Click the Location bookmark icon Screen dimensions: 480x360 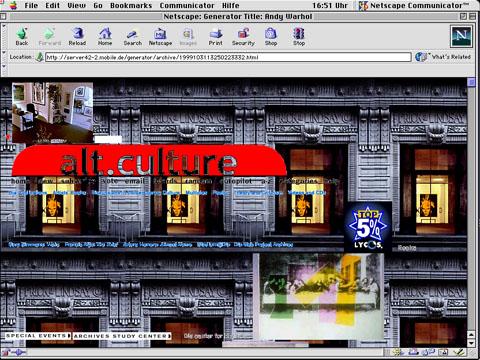click(40, 57)
